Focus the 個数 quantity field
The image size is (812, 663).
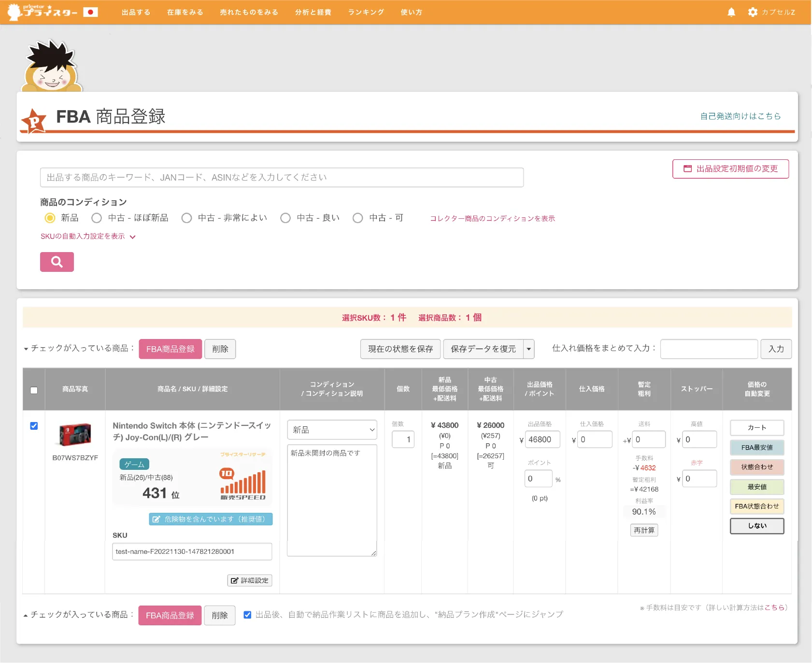[x=403, y=439]
